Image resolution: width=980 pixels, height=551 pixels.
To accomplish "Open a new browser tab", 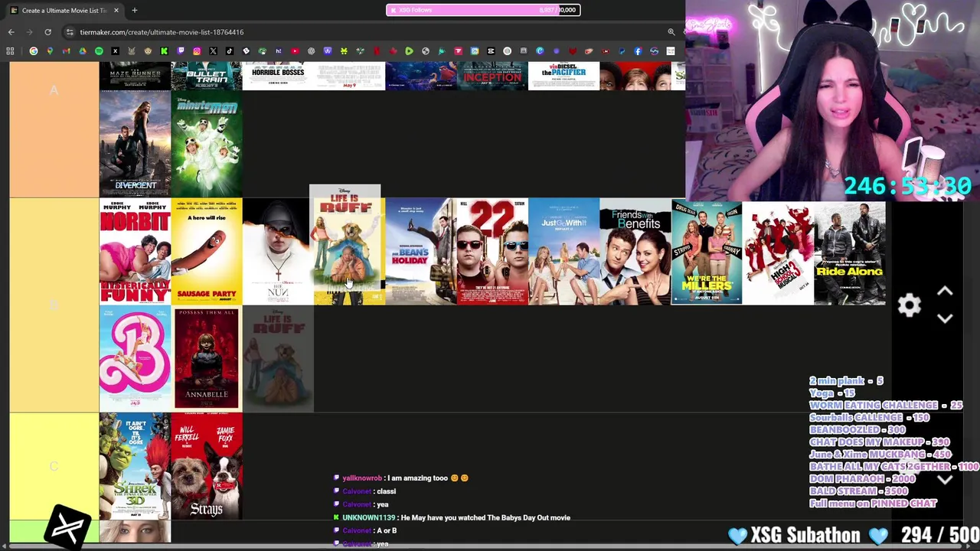I will [x=134, y=10].
